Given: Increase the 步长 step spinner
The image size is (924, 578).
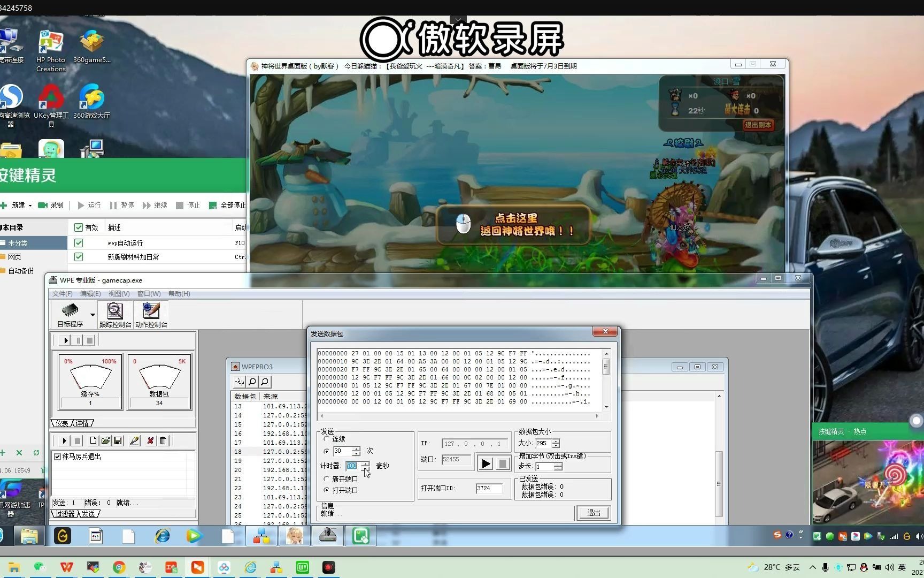Looking at the screenshot, I should pos(558,464).
